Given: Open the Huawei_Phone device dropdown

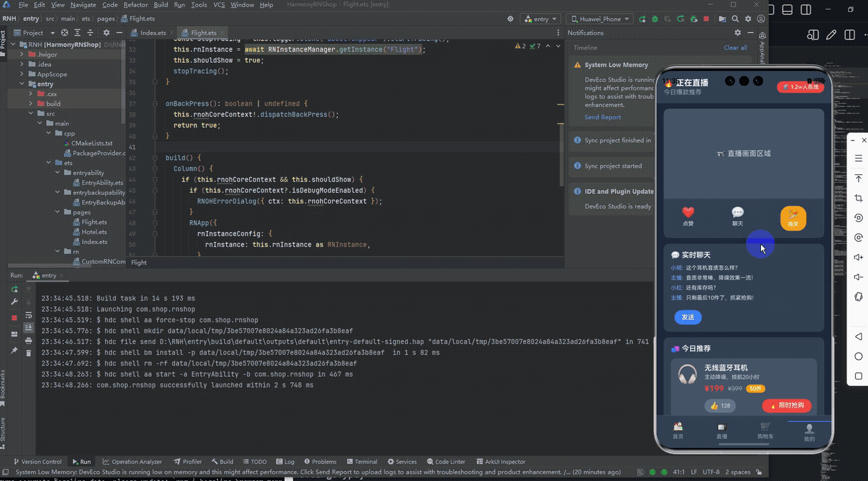Looking at the screenshot, I should (x=600, y=19).
